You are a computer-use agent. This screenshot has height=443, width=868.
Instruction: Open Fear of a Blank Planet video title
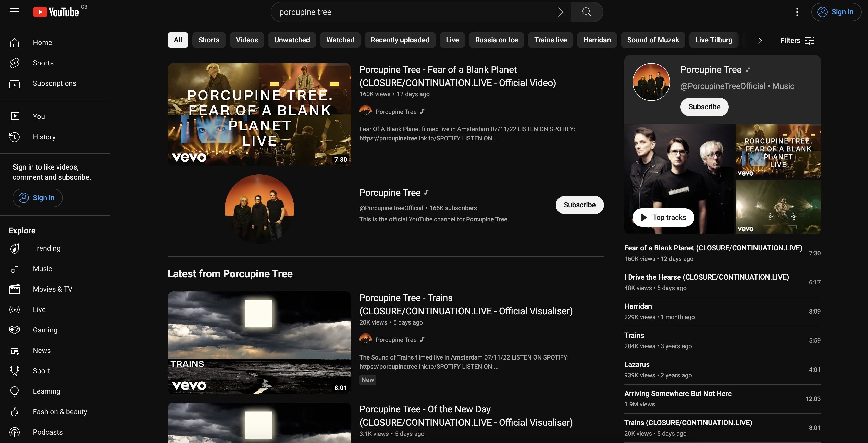[457, 76]
